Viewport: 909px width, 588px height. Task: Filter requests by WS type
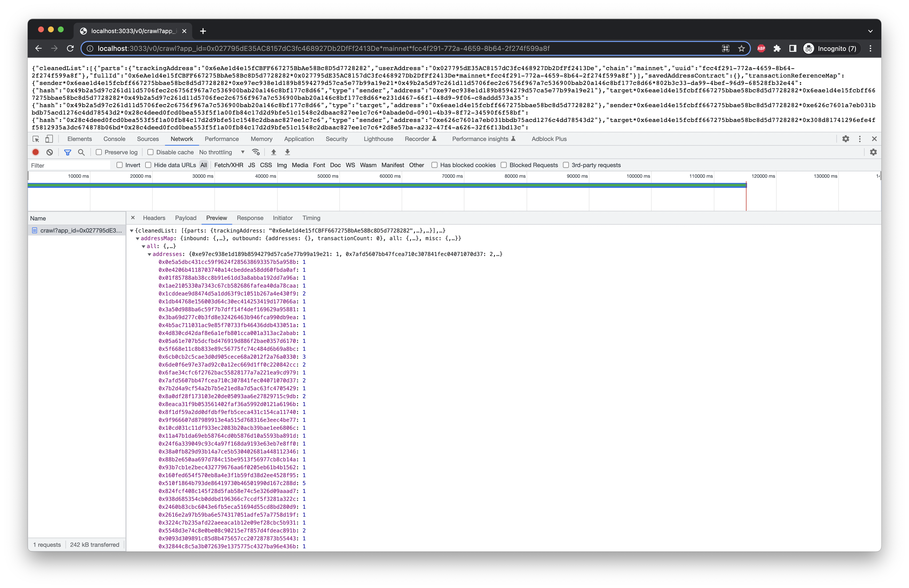(350, 165)
